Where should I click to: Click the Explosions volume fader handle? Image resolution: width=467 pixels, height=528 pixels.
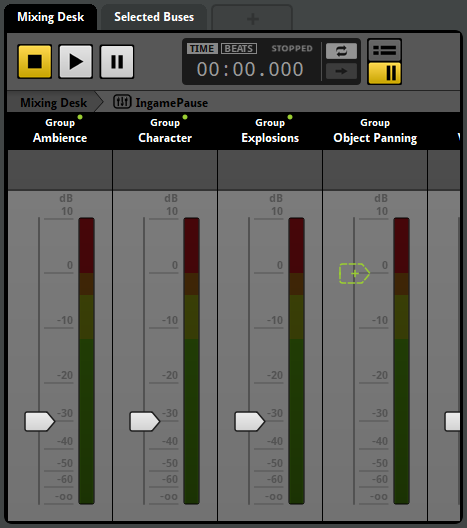pyautogui.click(x=249, y=421)
